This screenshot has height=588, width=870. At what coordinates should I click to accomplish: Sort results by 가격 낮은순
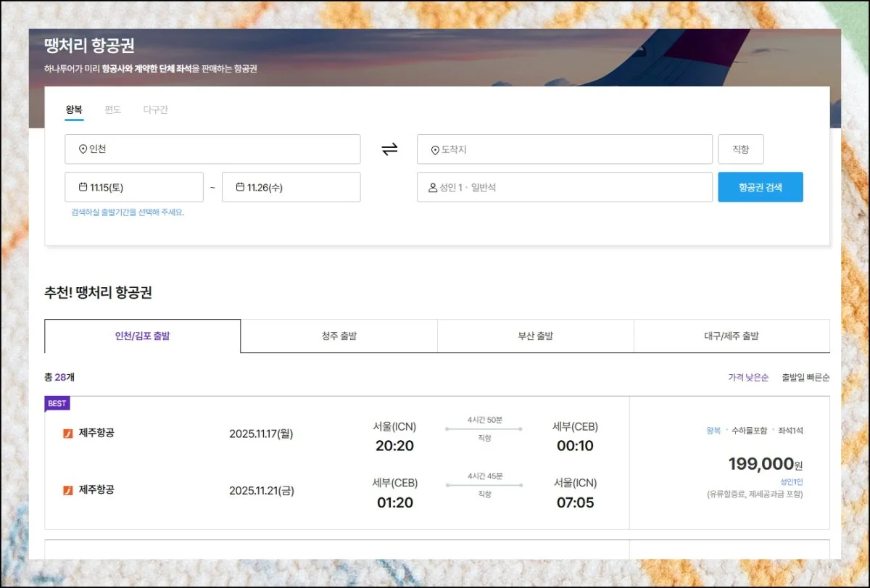point(748,378)
